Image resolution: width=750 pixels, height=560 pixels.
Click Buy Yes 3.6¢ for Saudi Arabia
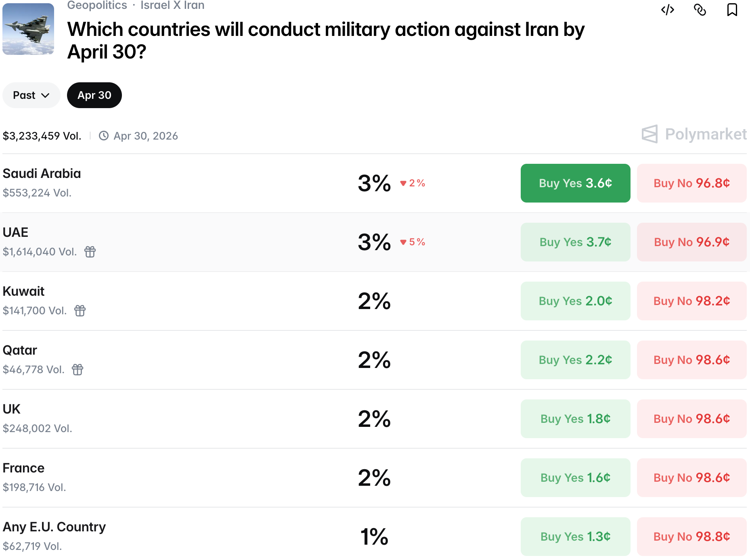[575, 183]
